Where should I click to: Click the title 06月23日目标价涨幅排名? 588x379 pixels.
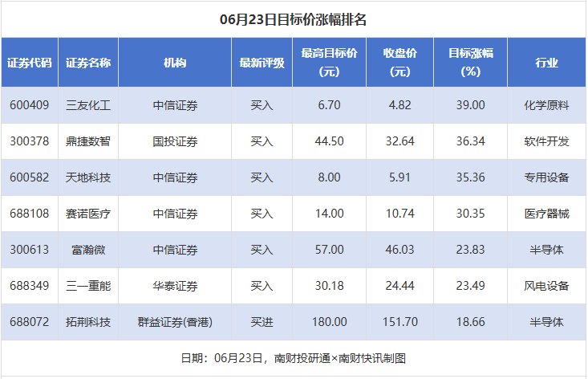coord(293,19)
